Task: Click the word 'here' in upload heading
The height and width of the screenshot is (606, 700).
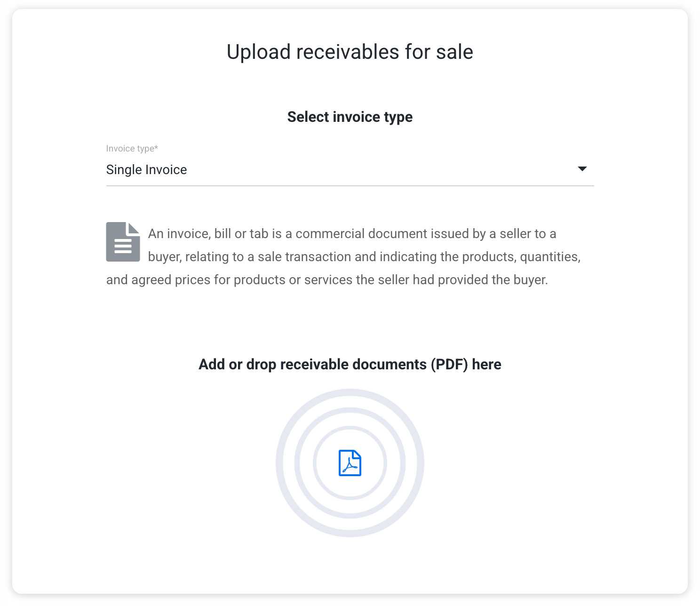Action: point(486,365)
